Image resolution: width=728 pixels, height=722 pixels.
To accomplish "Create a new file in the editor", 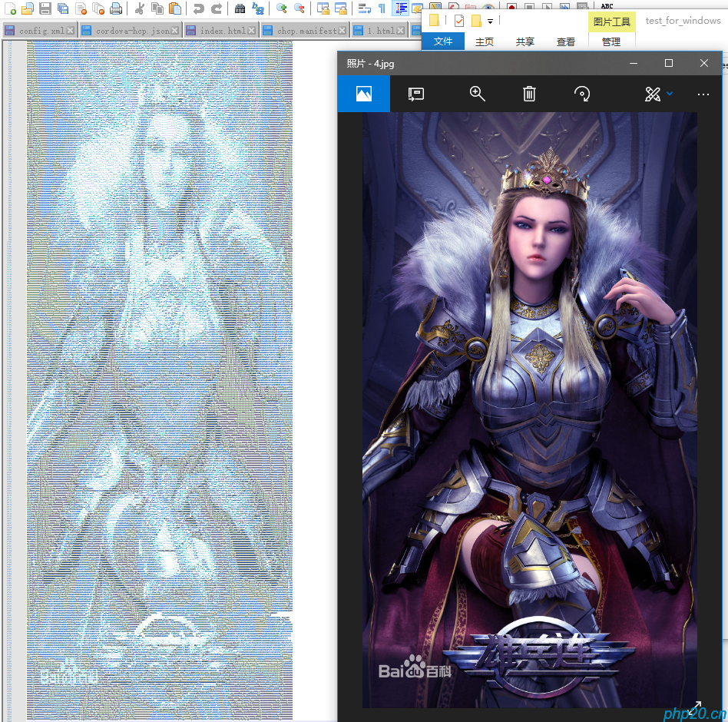I will click(x=10, y=8).
